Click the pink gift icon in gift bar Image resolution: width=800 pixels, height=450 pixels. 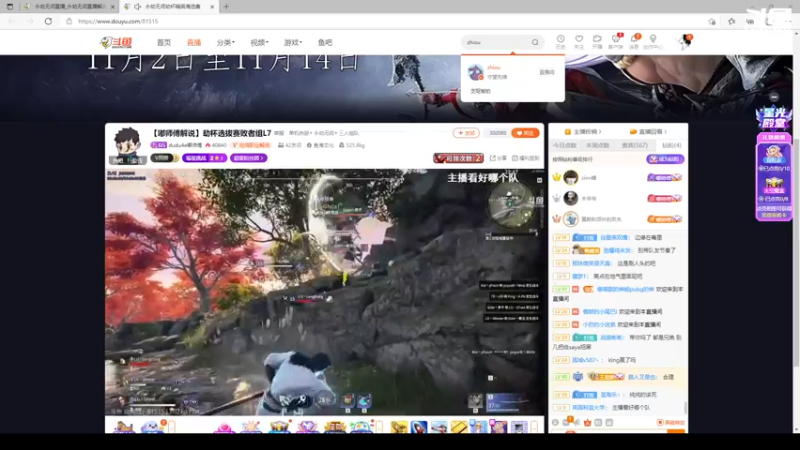tap(224, 427)
